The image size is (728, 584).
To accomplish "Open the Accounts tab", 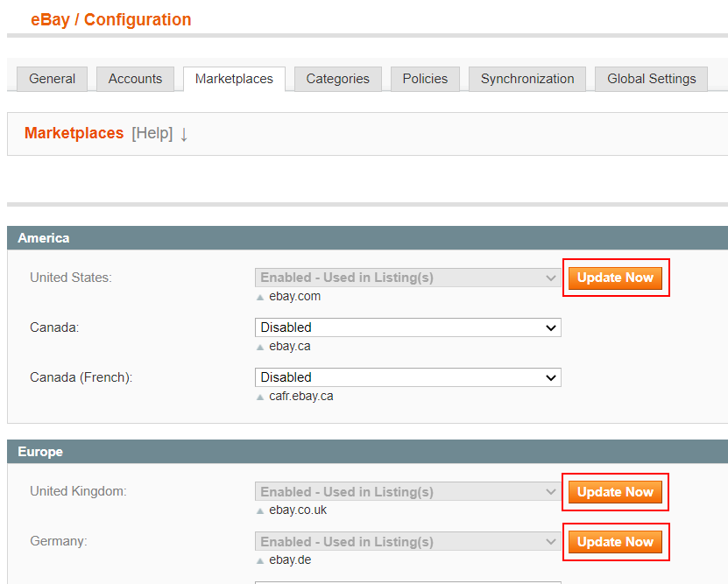I will coord(135,79).
